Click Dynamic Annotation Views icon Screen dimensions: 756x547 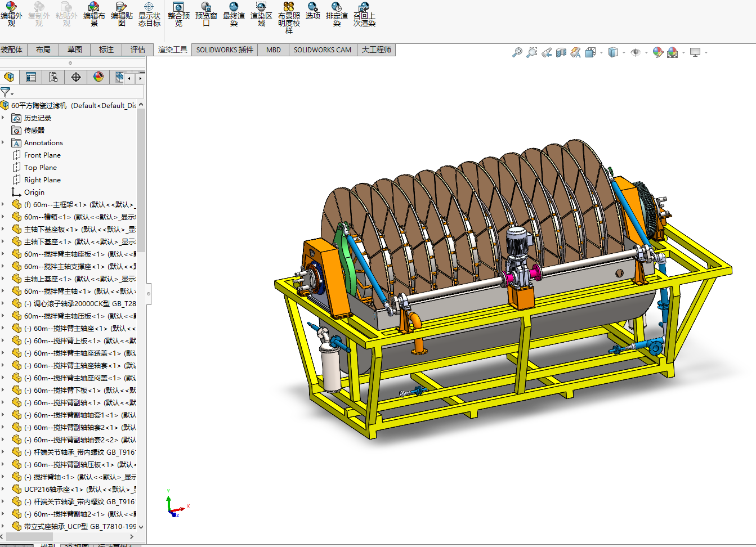pos(575,52)
